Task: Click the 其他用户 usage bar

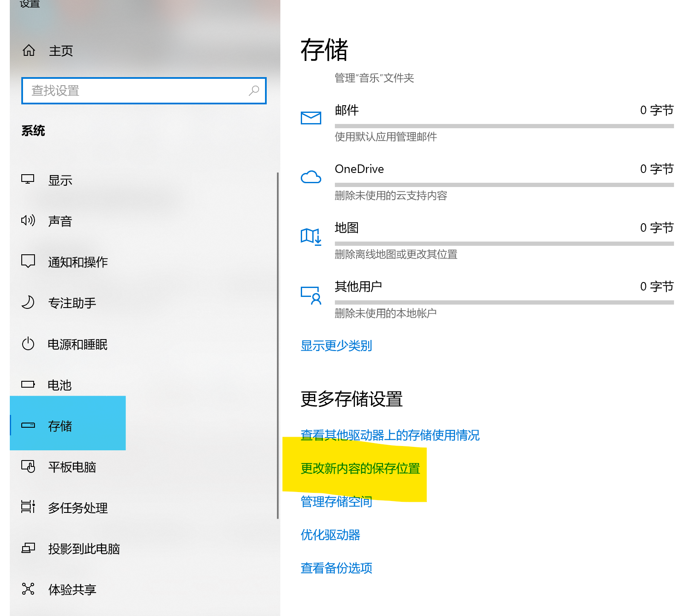Action: tap(504, 302)
